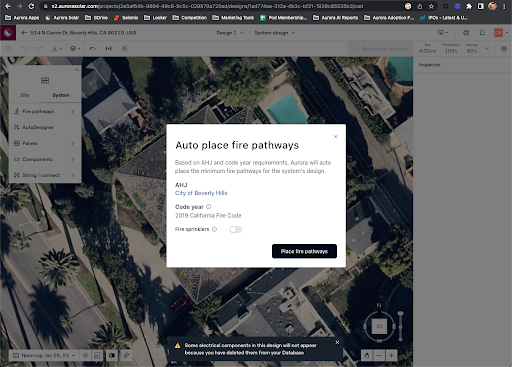This screenshot has height=367, width=512.
Task: Click the Aurora logo home icon
Action: (x=8, y=33)
